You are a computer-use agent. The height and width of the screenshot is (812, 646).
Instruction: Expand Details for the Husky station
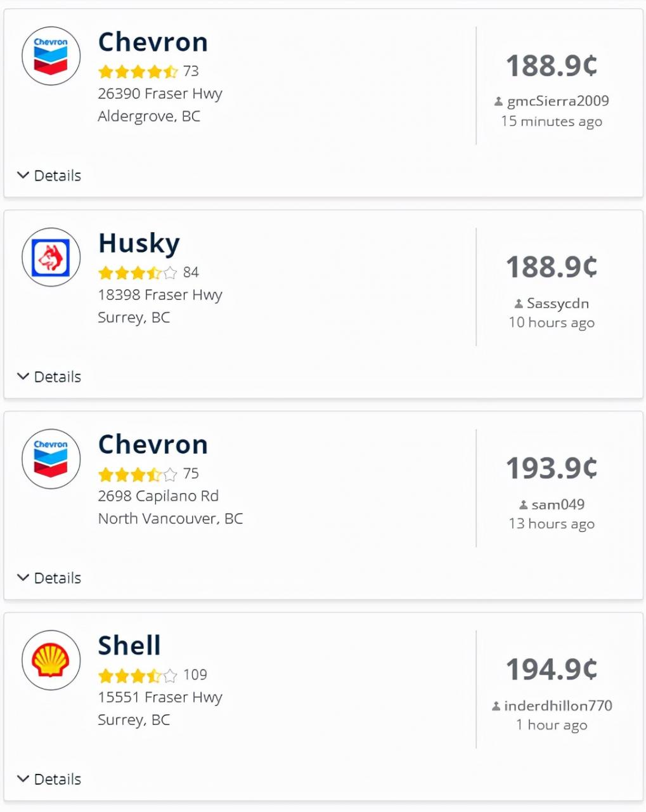[49, 377]
